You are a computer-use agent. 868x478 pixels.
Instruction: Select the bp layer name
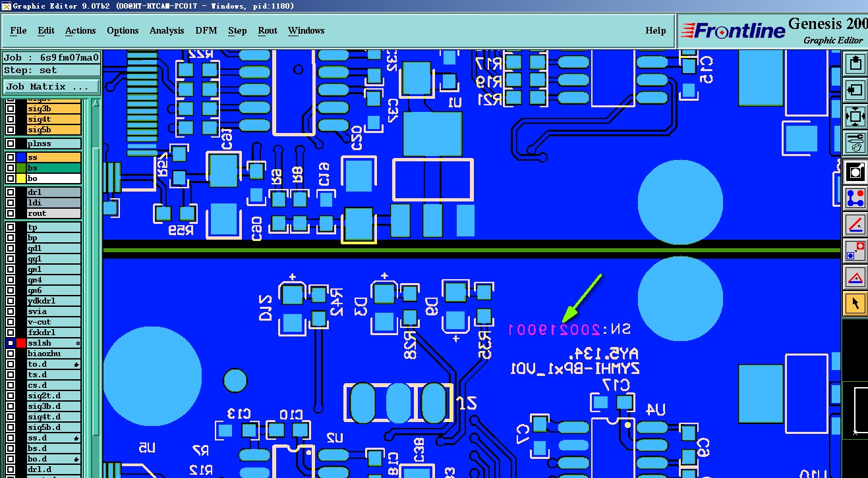click(54, 238)
